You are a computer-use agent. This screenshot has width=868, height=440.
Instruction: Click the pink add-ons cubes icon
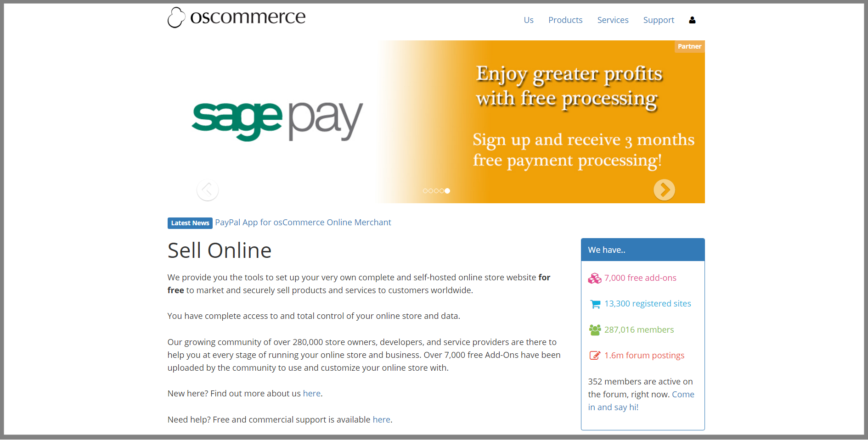(595, 278)
